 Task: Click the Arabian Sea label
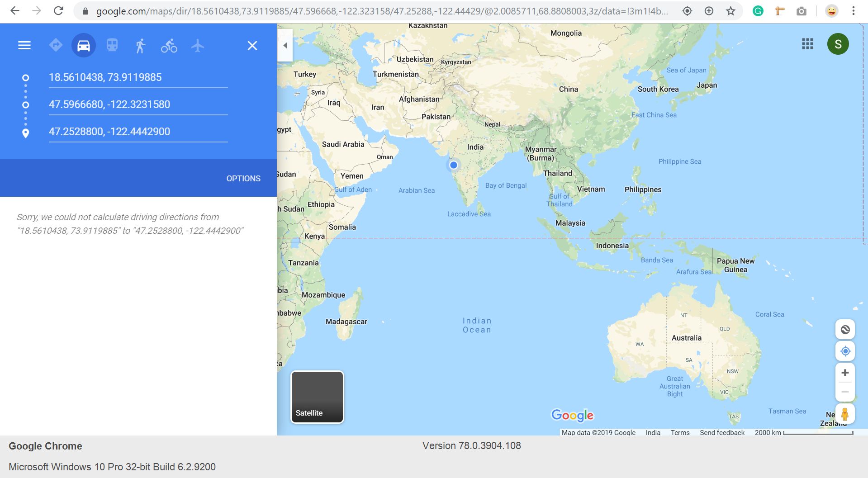(x=417, y=190)
